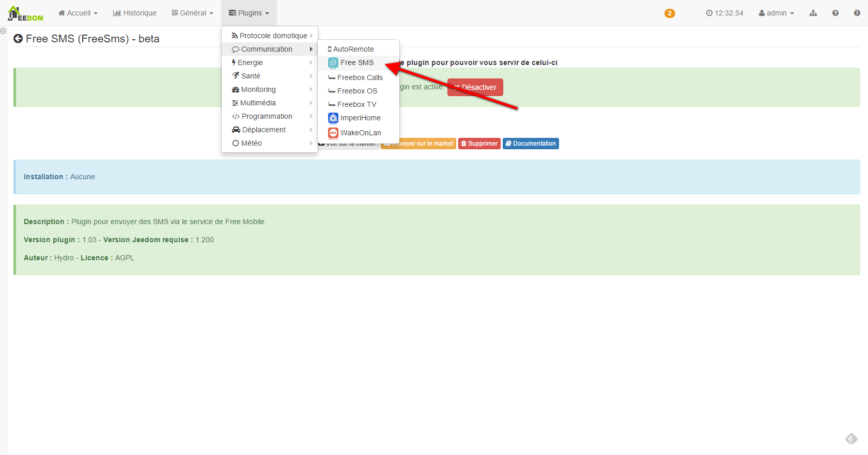Open the Programmation submenu
Screen dimensions: 868x455
coord(270,116)
